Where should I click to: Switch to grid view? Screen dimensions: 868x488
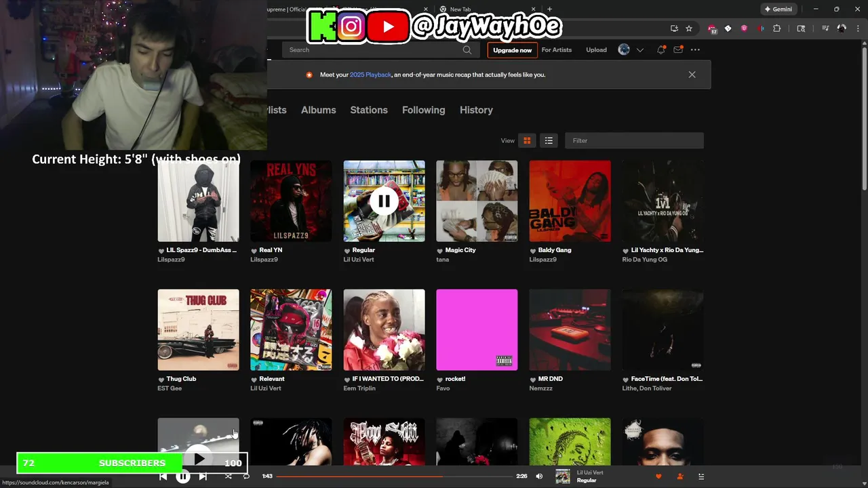click(527, 140)
